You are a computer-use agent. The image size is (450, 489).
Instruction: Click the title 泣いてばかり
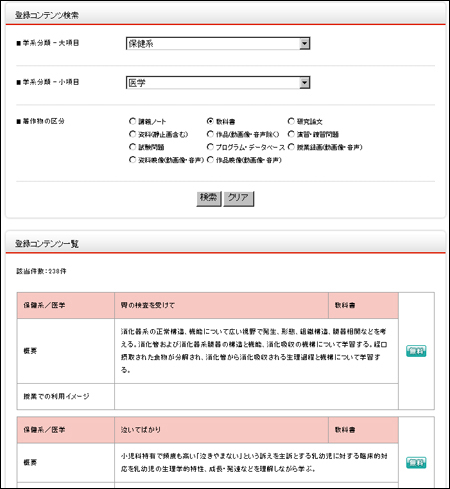coord(141,430)
